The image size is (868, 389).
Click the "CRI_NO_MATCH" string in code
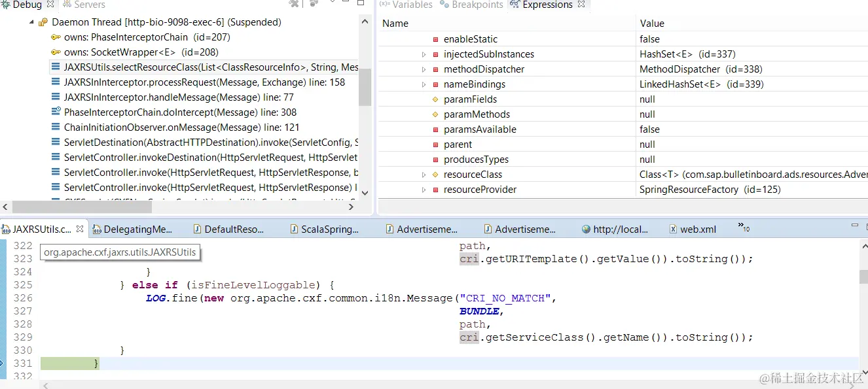coord(505,298)
